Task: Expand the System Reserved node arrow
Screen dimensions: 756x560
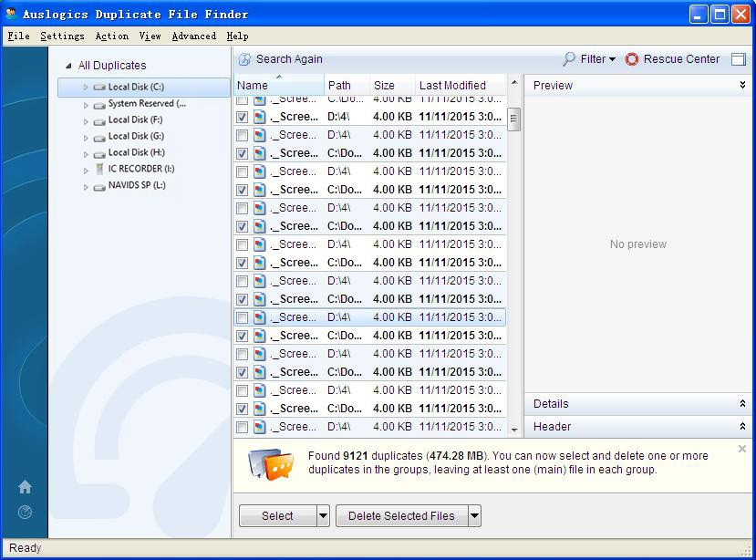Action: (86, 105)
